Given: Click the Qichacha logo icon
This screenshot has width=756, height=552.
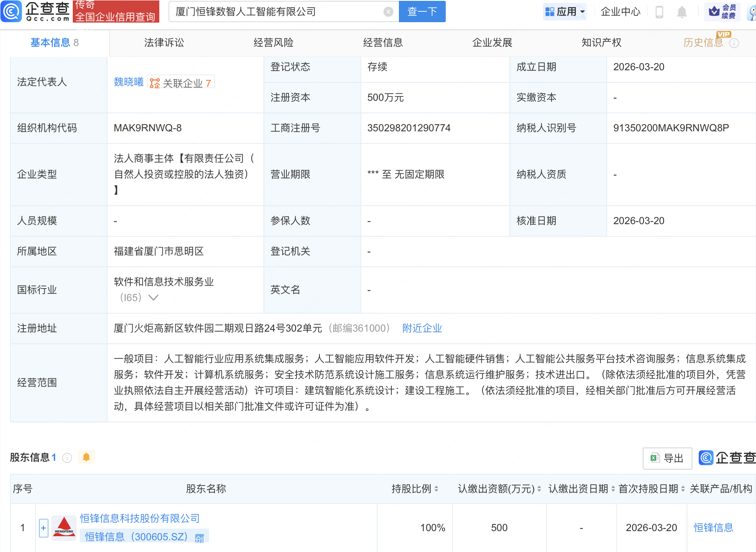Looking at the screenshot, I should [x=11, y=11].
